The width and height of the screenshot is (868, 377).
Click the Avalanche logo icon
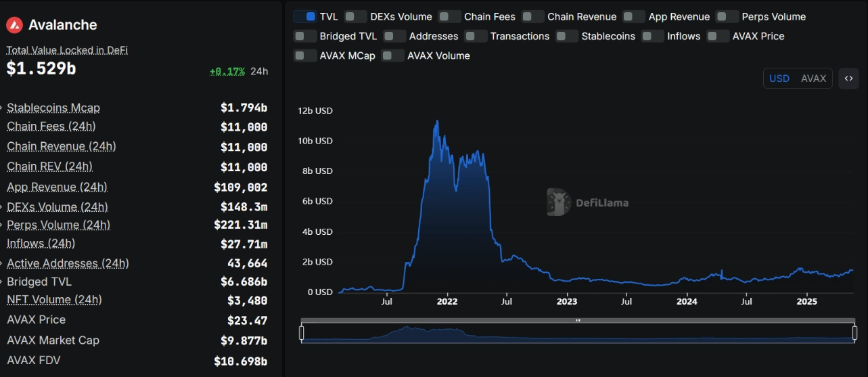(x=14, y=25)
